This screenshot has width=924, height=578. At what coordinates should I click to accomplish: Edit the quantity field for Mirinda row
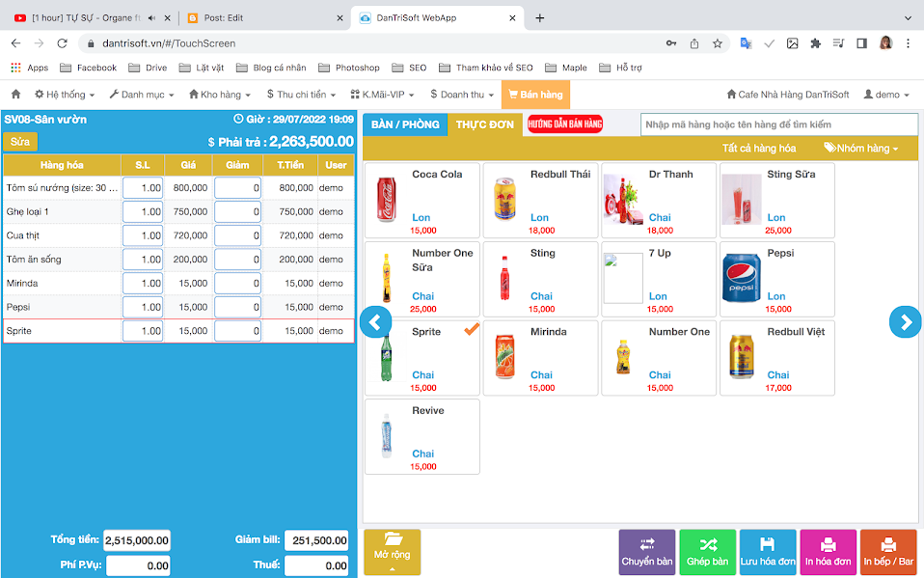[143, 283]
